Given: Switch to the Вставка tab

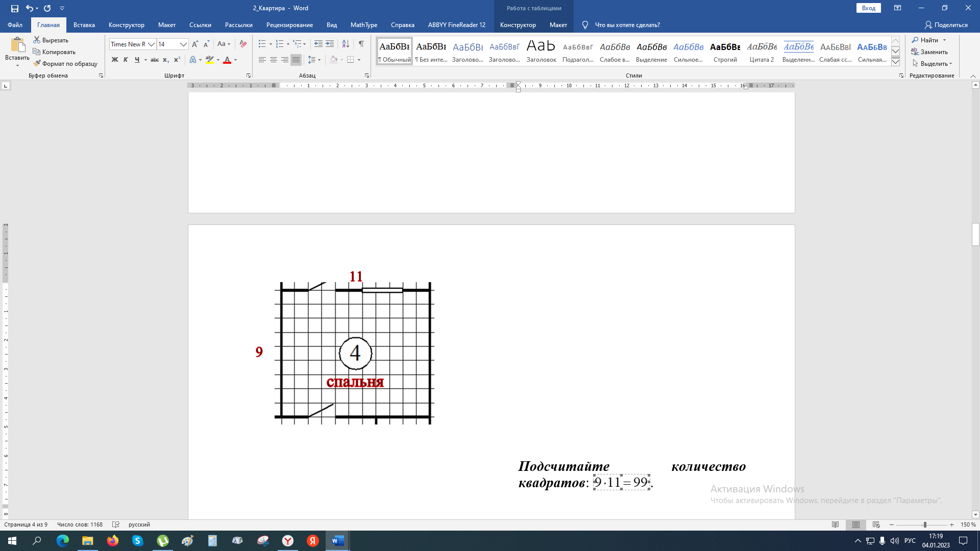Looking at the screenshot, I should (84, 24).
